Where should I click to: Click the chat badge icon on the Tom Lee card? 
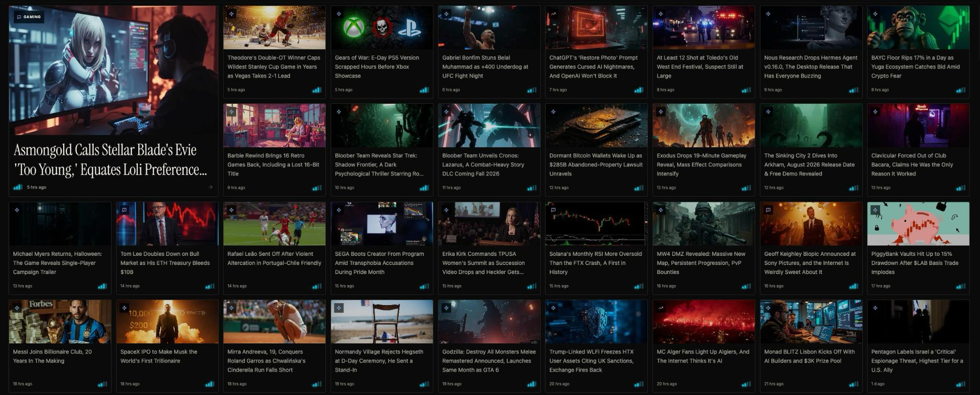(x=124, y=210)
